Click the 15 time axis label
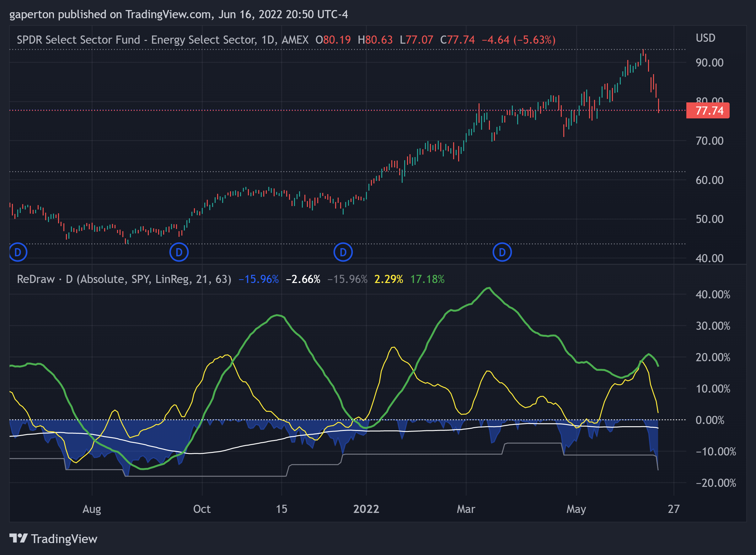 pos(281,509)
